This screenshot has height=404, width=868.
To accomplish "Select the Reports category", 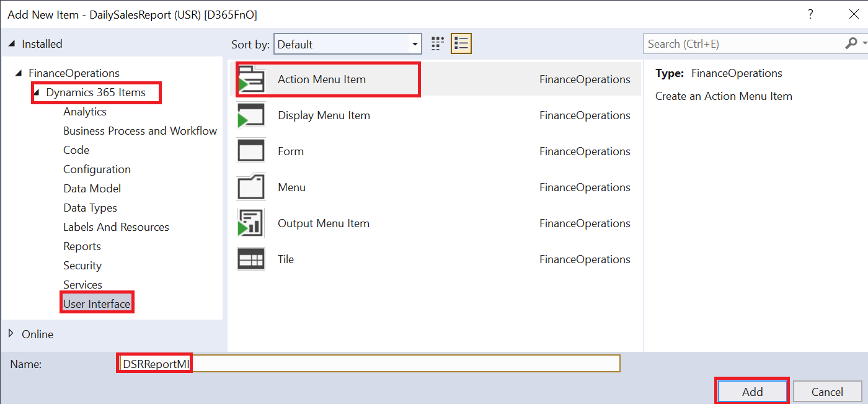I will pos(82,246).
